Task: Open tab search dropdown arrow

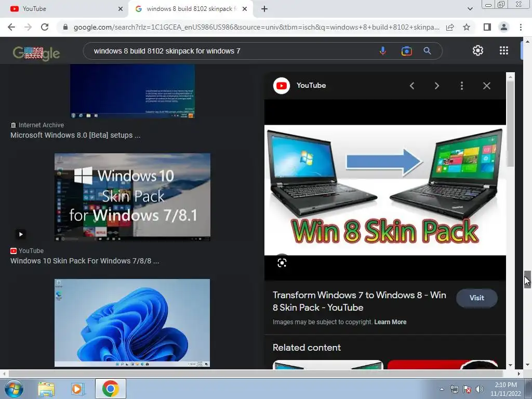Action: coord(470,9)
